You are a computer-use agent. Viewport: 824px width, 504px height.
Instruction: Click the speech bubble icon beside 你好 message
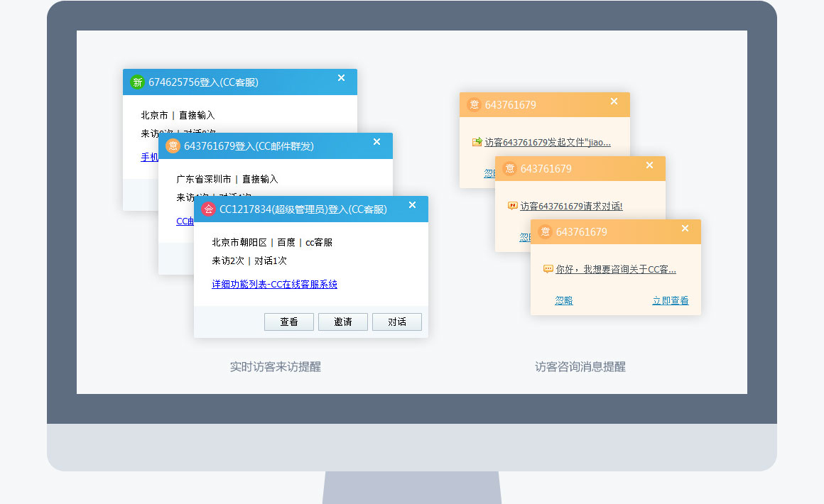(x=548, y=269)
